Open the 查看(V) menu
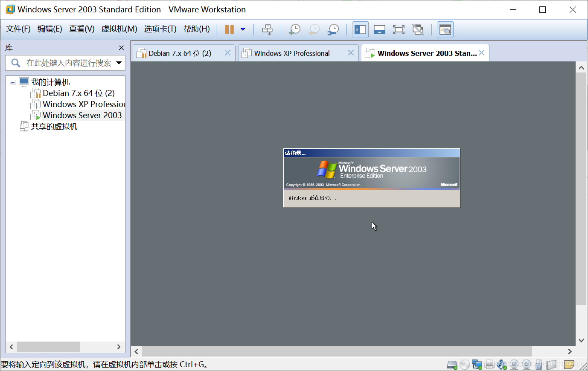 click(82, 29)
